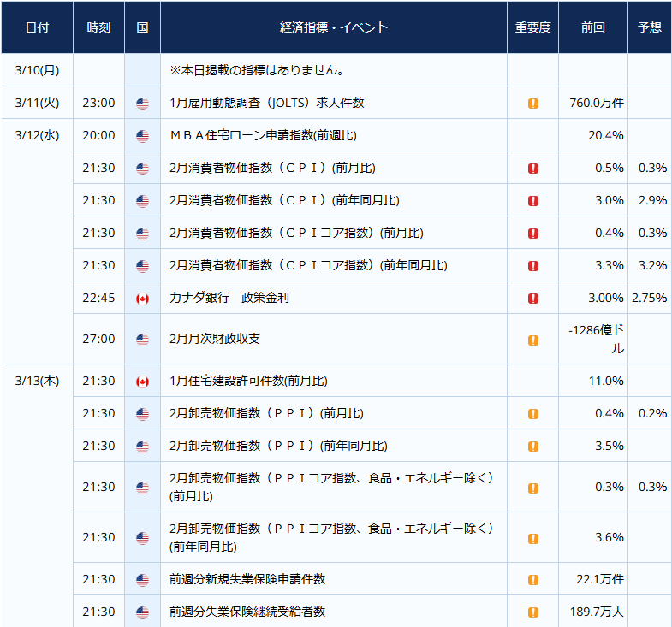
Task: Click previous value 3.5%
Action: (610, 446)
